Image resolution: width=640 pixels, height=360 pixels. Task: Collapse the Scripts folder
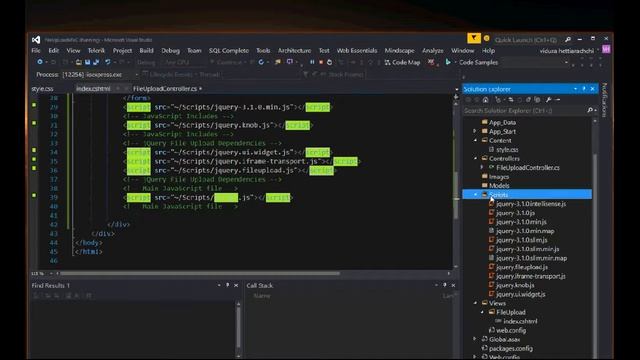[x=475, y=195]
